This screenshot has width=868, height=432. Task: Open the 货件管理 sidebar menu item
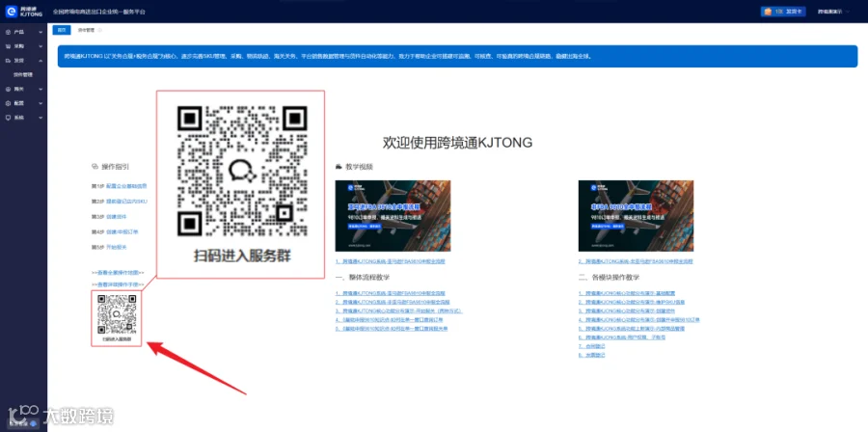(23, 74)
